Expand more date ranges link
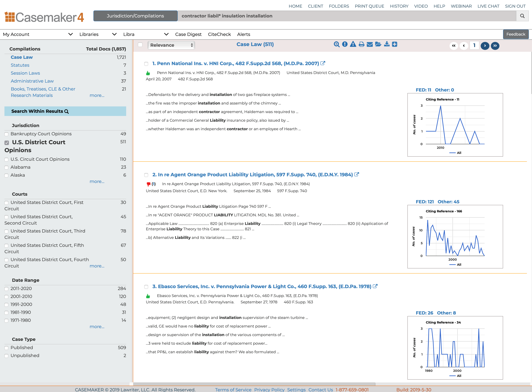The height and width of the screenshot is (392, 532). [x=97, y=327]
